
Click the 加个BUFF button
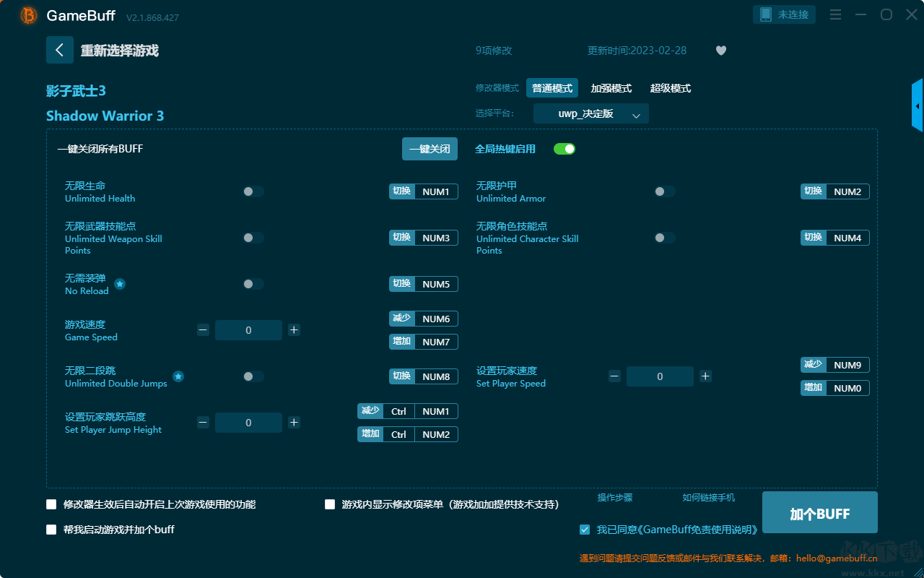point(819,513)
